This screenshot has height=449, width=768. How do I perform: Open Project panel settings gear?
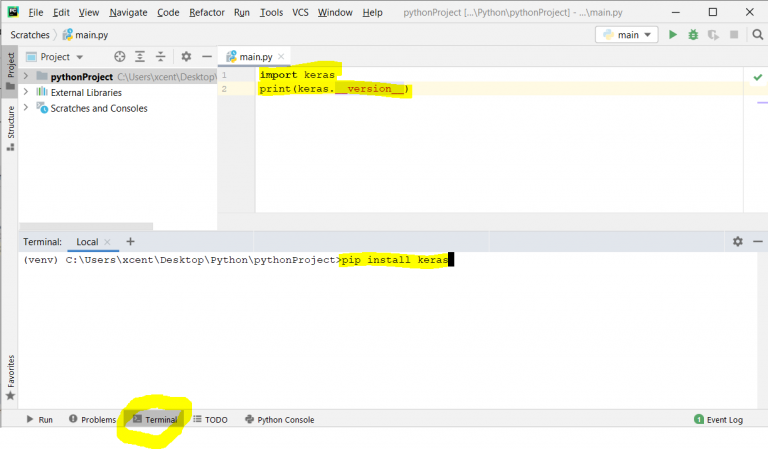[186, 57]
